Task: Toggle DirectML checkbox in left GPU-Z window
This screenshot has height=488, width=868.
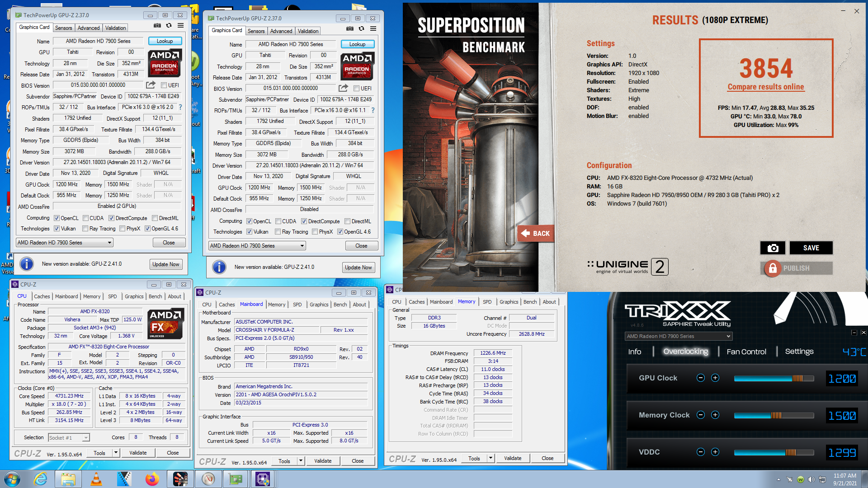Action: click(155, 218)
